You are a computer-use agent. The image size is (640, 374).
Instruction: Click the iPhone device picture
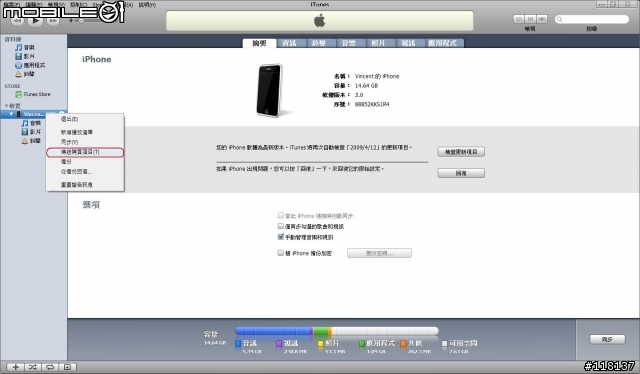(x=269, y=90)
